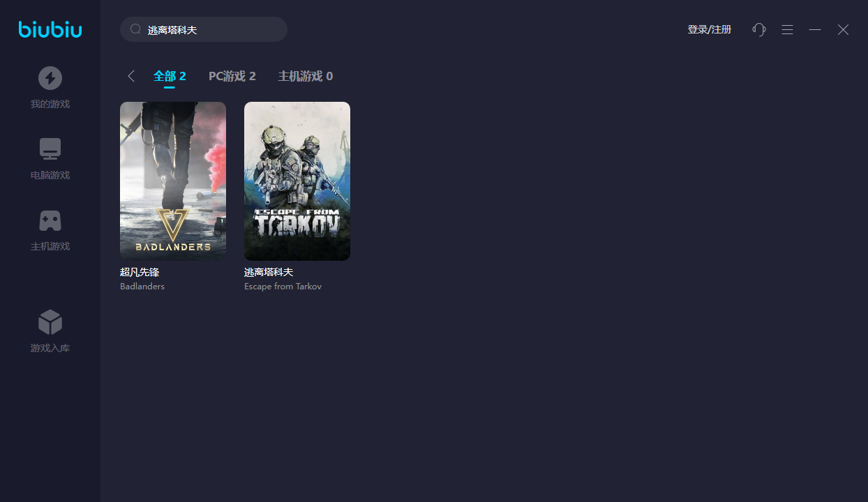This screenshot has width=868, height=502.
Task: Switch to 主机游戏 0 tab
Action: click(306, 76)
